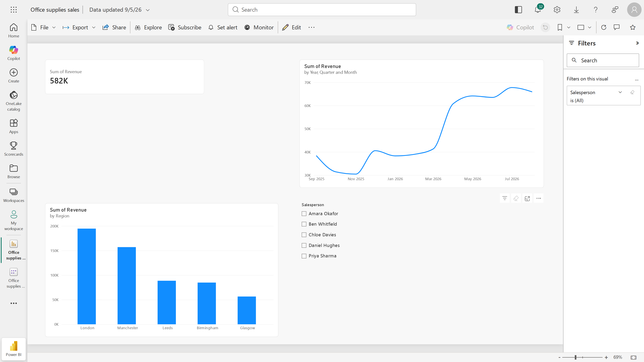Check the Ben Whitfield checkbox
The width and height of the screenshot is (644, 362).
pos(304,224)
